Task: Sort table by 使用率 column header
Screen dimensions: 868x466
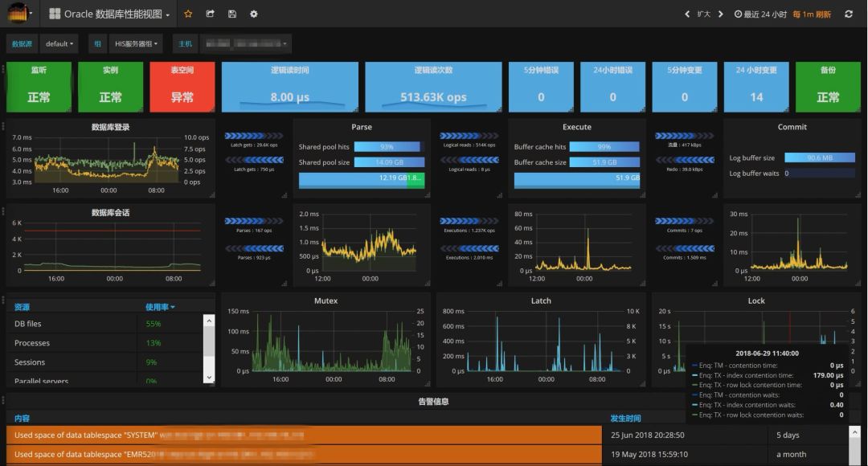Action: (x=159, y=307)
